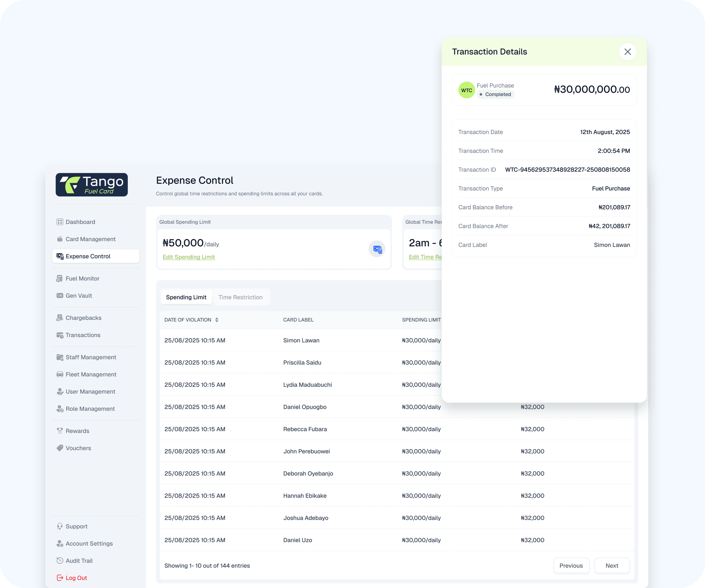Open Transactions in the sidebar
The height and width of the screenshot is (588, 705).
(x=83, y=335)
